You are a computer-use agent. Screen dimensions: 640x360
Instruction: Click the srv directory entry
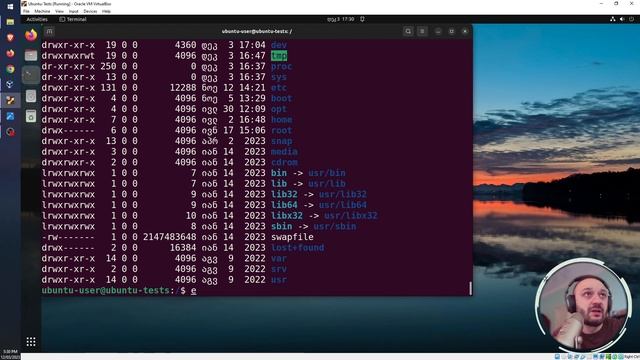click(279, 269)
